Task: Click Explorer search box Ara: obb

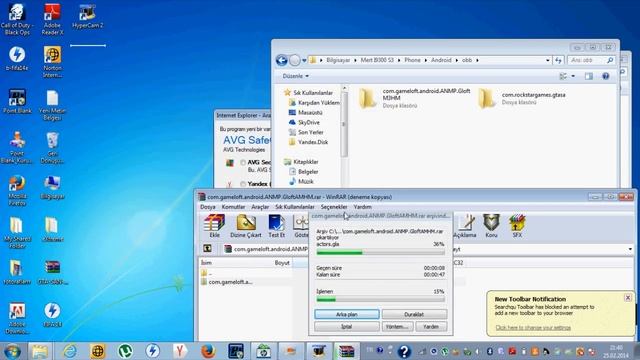Action: click(x=591, y=60)
